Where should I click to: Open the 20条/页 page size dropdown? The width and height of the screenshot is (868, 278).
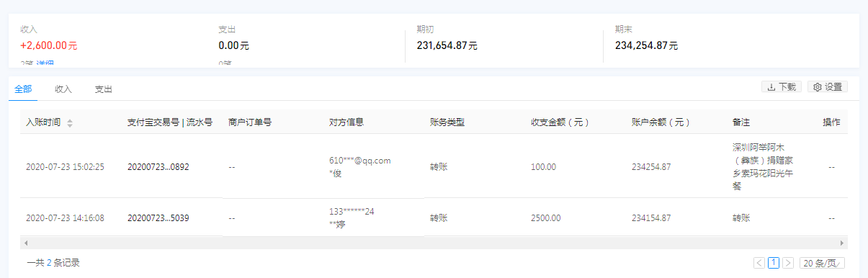821,263
